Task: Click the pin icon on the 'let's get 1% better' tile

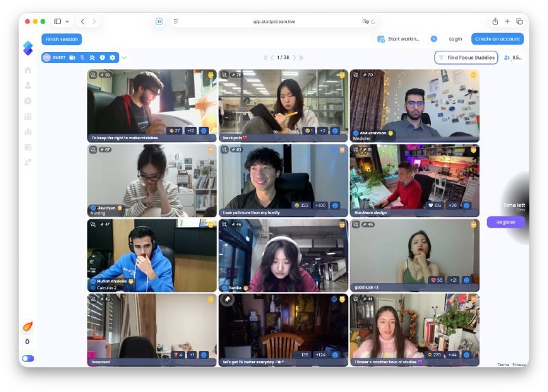Action: coord(227,299)
